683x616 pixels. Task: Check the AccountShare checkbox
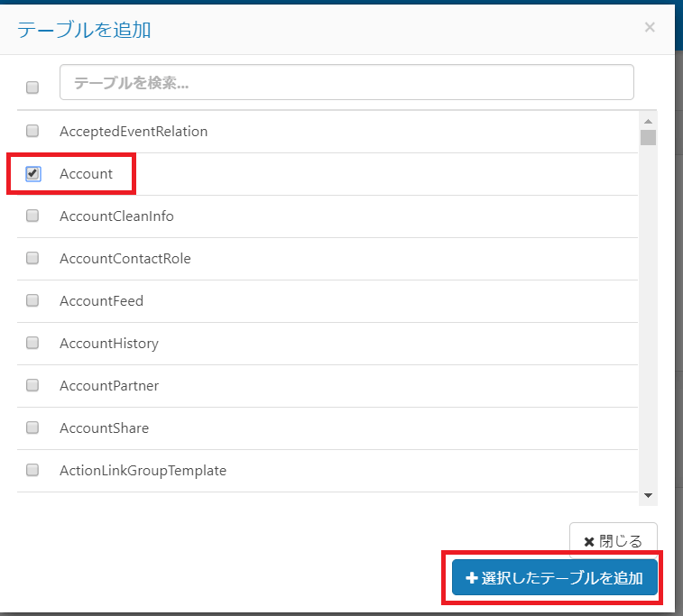[32, 428]
